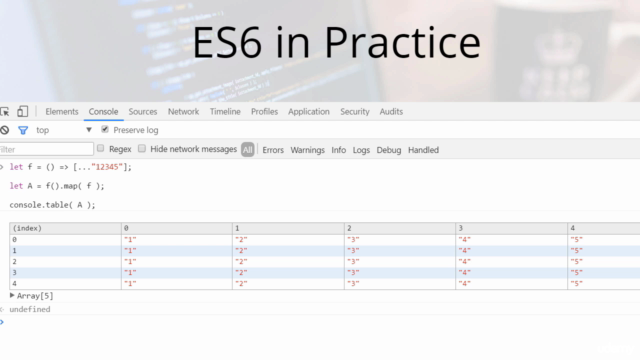Select the "2" cell in table row 3
Screen dimensions: 640x360
click(288, 273)
